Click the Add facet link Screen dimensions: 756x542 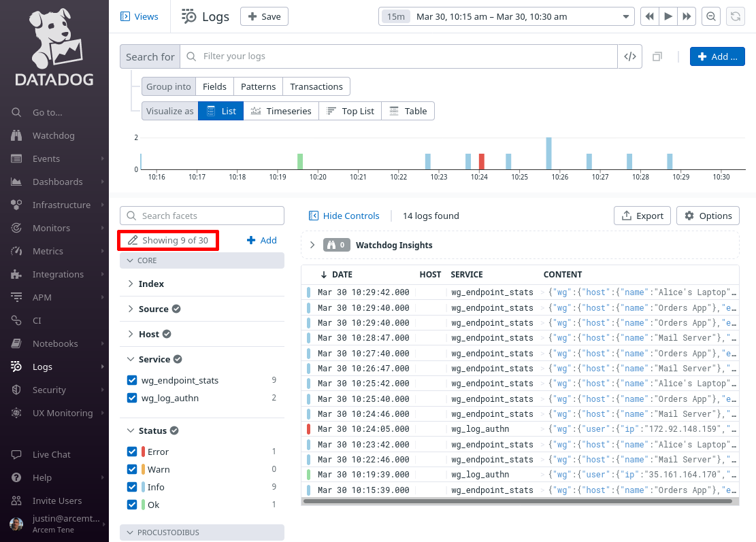pos(262,240)
